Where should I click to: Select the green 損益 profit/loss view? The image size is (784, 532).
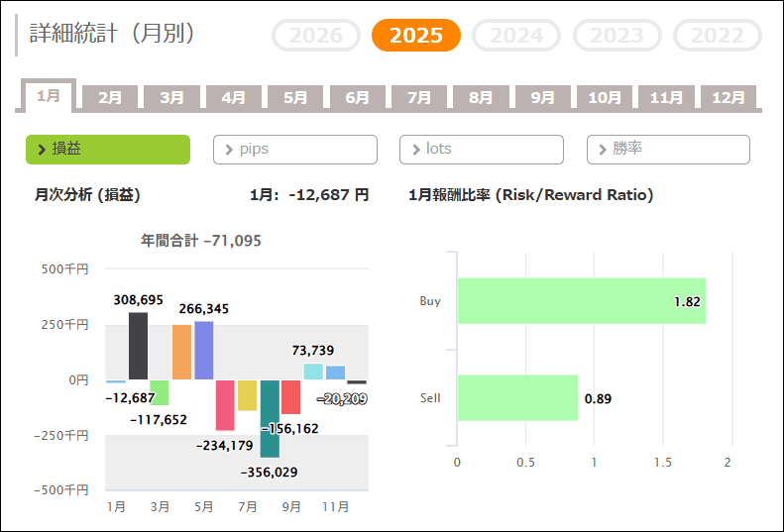point(107,150)
